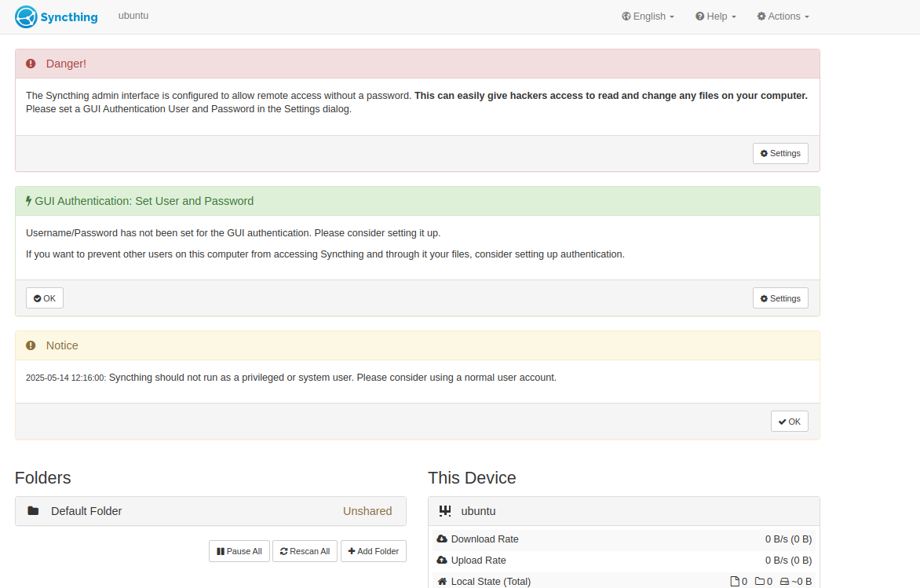The image size is (920, 588).
Task: Click the Default Folder folder icon
Action: pos(33,511)
